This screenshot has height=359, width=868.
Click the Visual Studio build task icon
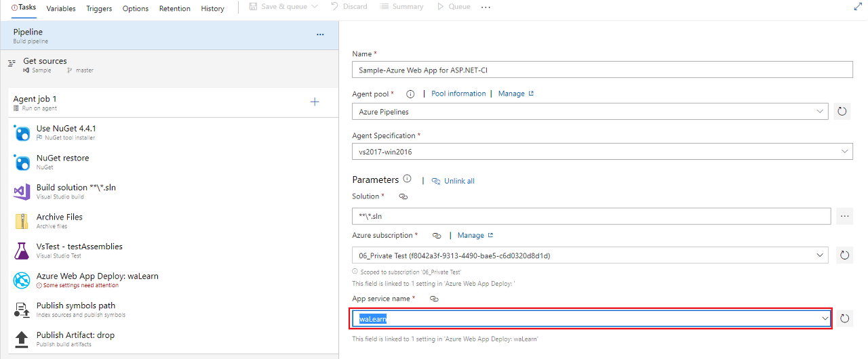tap(22, 192)
